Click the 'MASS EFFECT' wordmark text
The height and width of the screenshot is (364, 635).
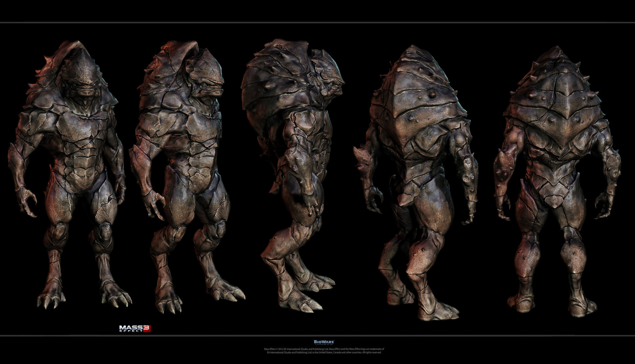click(131, 328)
